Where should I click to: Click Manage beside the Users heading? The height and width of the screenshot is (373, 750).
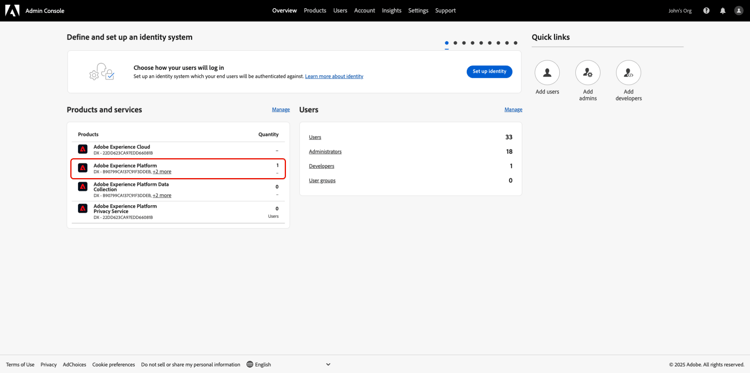coord(513,110)
